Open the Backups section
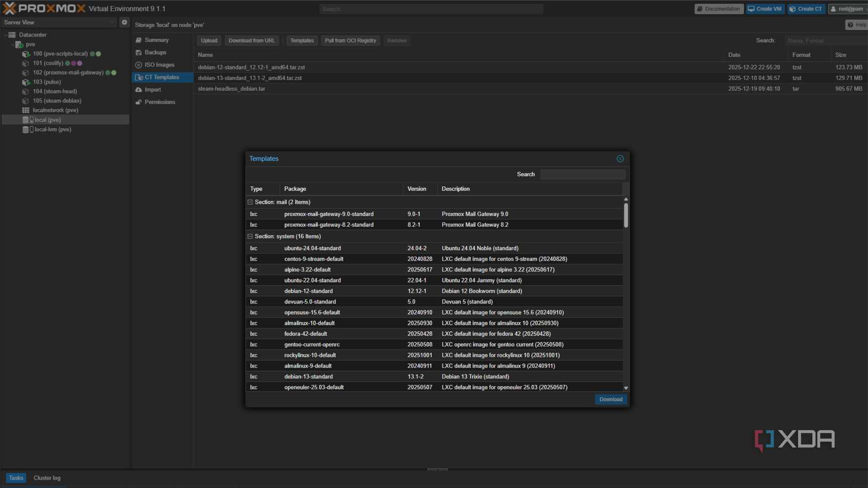 [155, 53]
